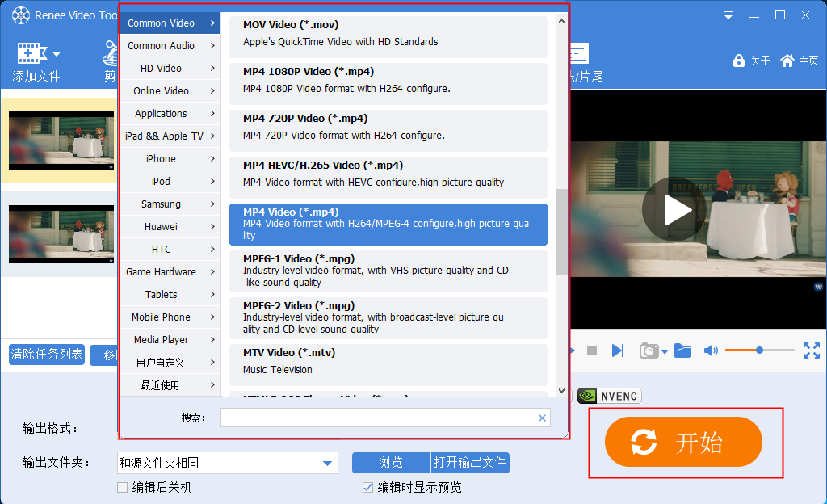827x504 pixels.
Task: Expand the HTC category arrow
Action: 212,250
